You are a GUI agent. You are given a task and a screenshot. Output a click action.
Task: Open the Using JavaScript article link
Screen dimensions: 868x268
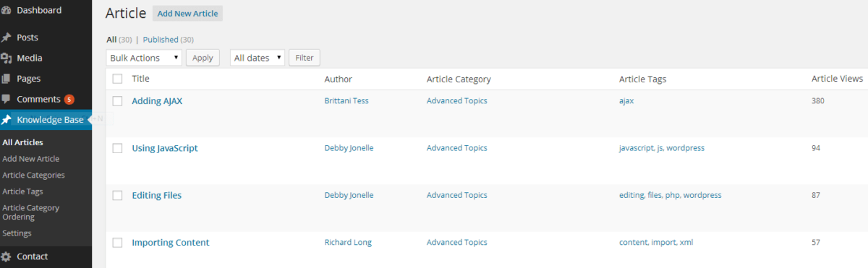[165, 148]
